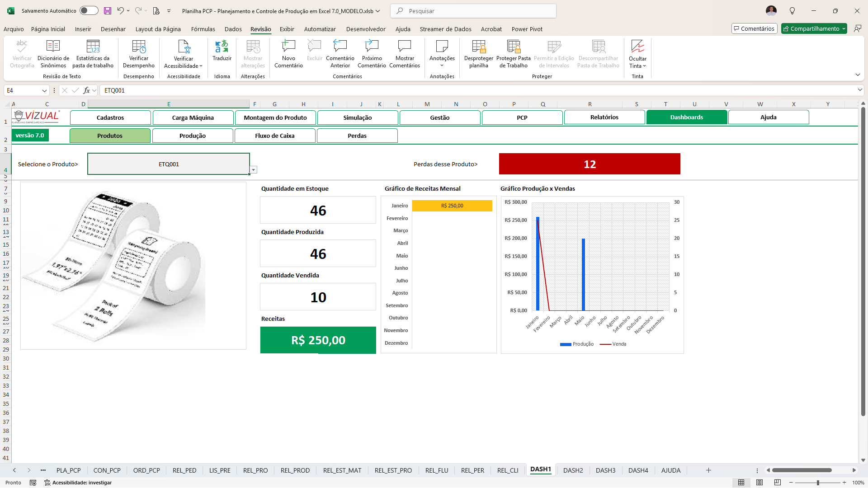Click the Traduzir translate icon
Screen dimensions: 868x488
(222, 47)
